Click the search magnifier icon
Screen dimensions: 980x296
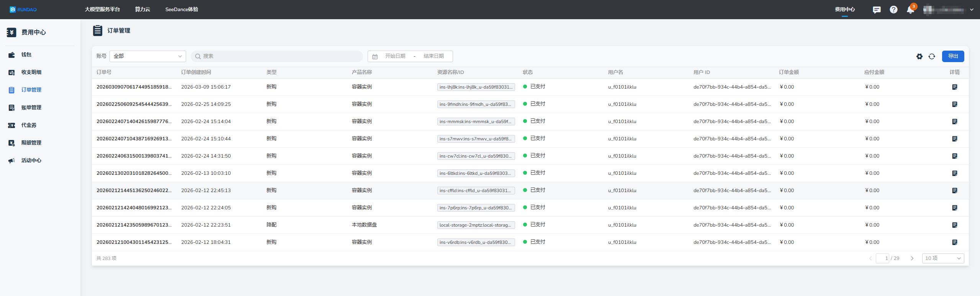click(x=198, y=56)
